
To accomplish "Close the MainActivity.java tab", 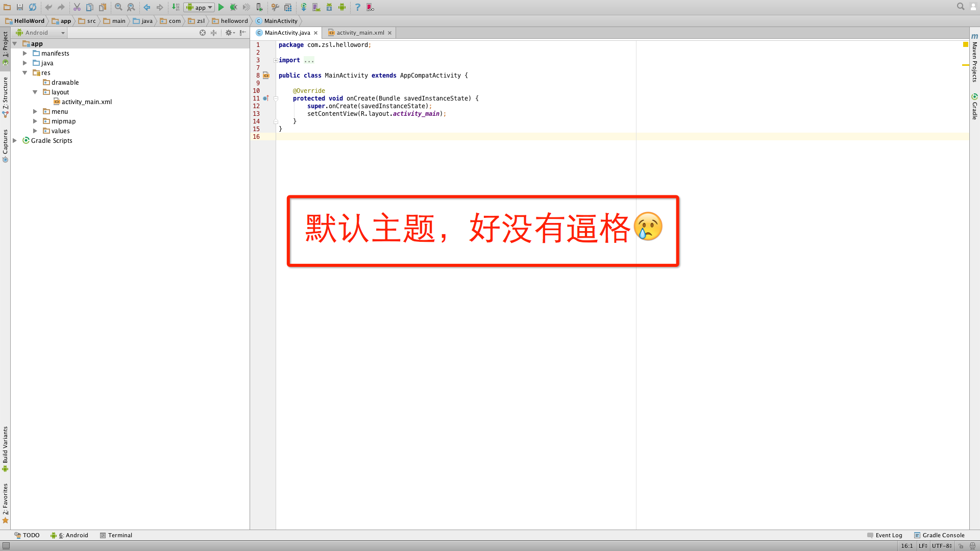I will point(315,33).
